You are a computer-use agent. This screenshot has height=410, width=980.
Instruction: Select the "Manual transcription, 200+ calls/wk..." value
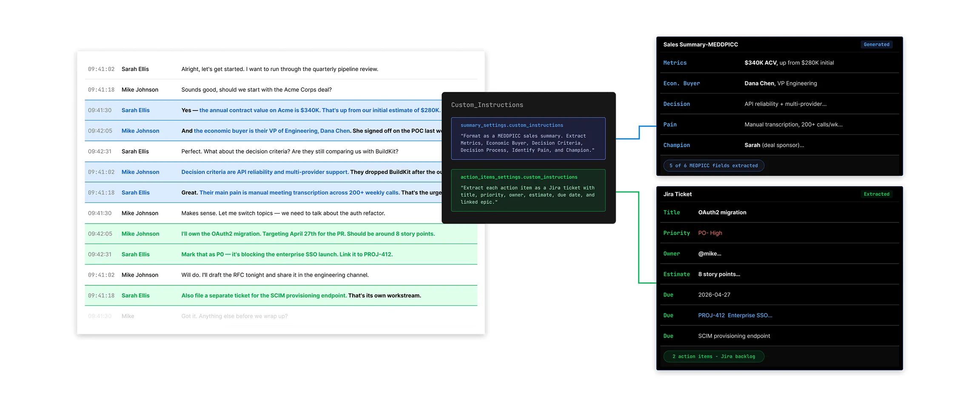click(793, 125)
